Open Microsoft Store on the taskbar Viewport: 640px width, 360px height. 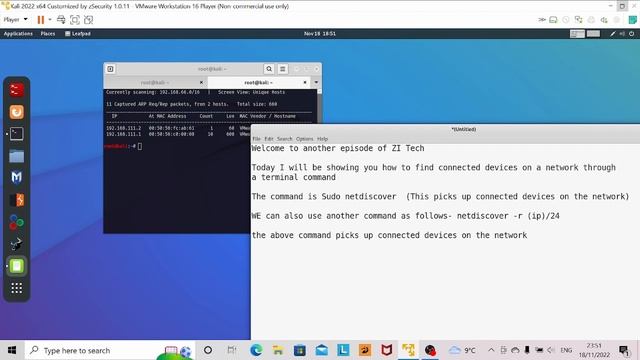pyautogui.click(x=300, y=350)
